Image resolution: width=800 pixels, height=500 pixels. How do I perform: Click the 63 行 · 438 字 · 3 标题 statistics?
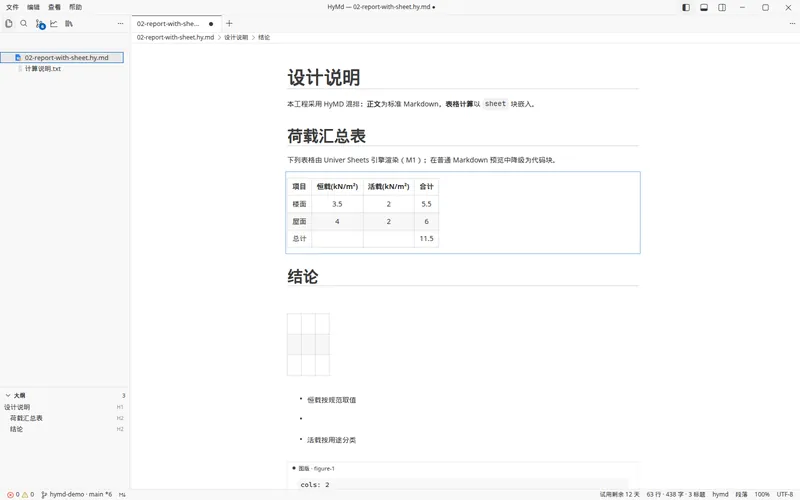tap(676, 494)
